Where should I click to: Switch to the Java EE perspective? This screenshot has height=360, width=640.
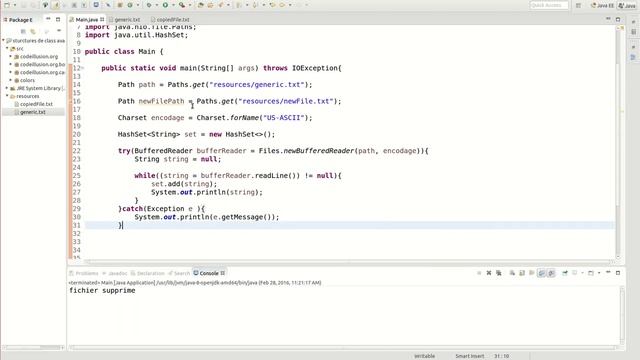pyautogui.click(x=602, y=5)
